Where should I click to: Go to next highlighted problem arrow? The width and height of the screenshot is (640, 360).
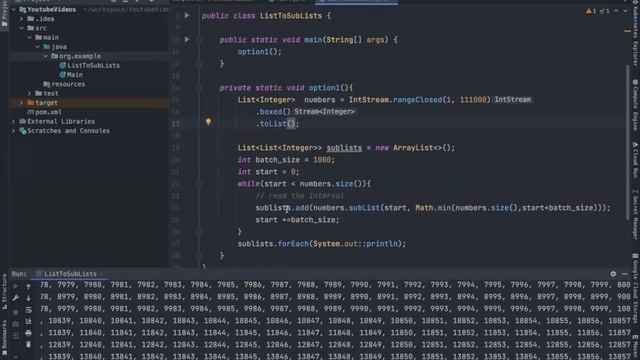coord(625,11)
